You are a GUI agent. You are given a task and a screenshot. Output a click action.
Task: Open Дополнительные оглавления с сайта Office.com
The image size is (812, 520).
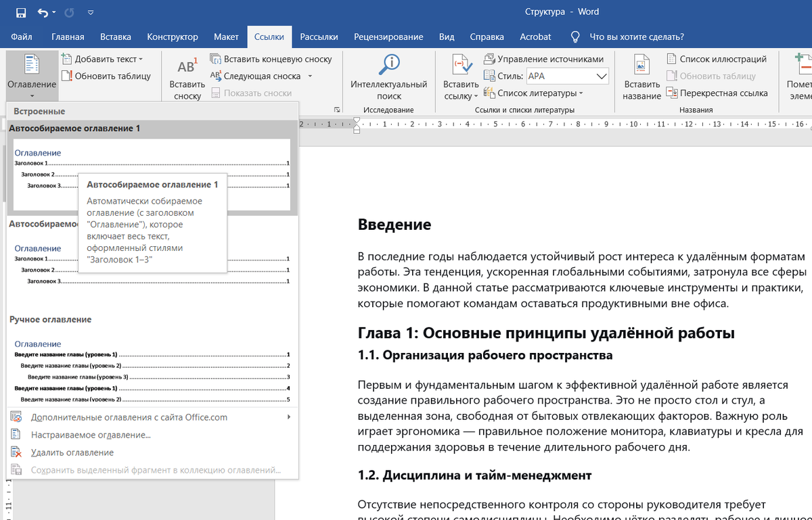pyautogui.click(x=152, y=417)
